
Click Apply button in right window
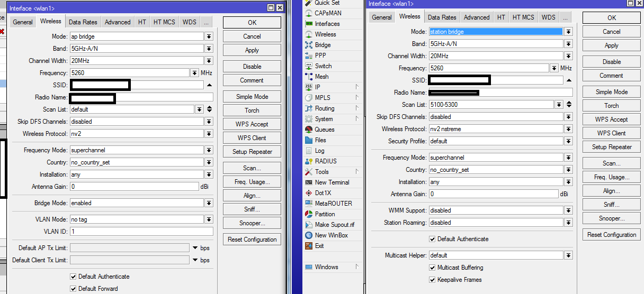coord(611,45)
